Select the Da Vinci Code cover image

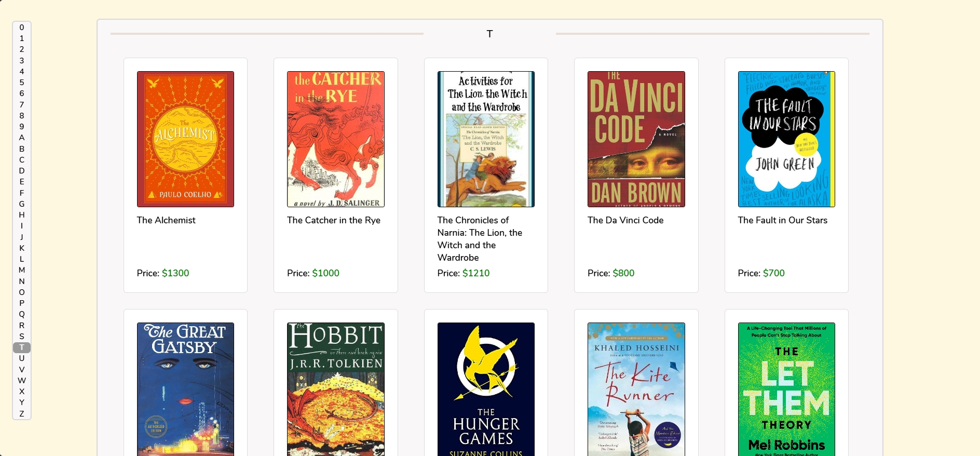tap(636, 139)
